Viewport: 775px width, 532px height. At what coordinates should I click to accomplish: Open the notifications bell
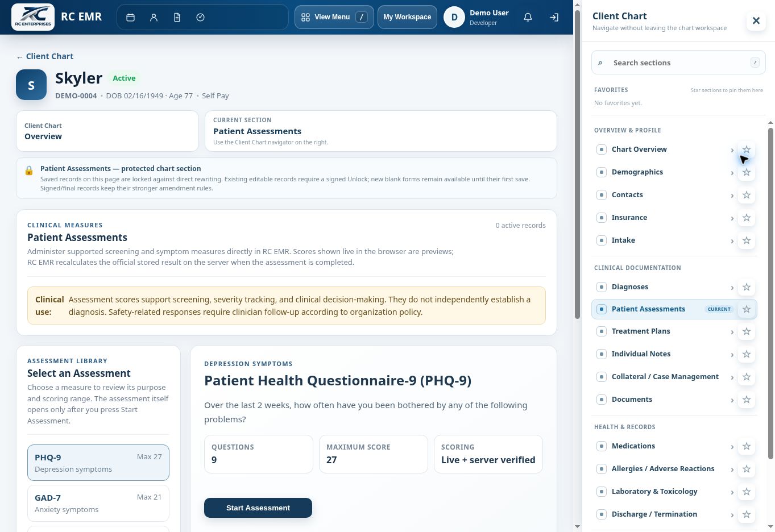click(x=528, y=18)
